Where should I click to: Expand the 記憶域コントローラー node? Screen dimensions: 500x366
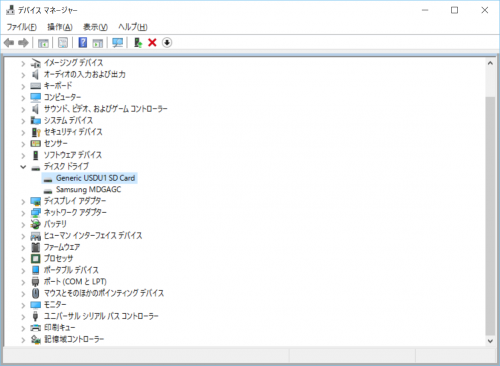pos(23,340)
